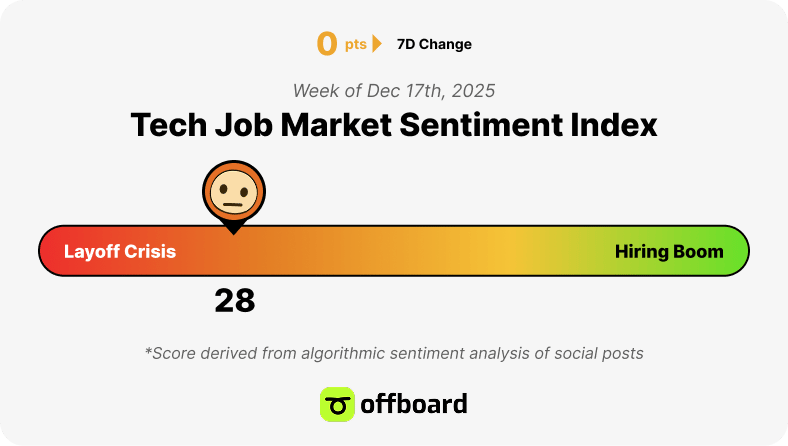Click the red end of sentiment gauge
This screenshot has width=788, height=446.
[50, 251]
